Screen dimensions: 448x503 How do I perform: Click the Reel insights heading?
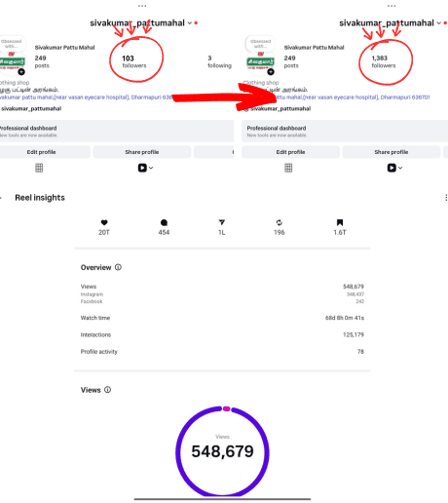[x=40, y=198]
